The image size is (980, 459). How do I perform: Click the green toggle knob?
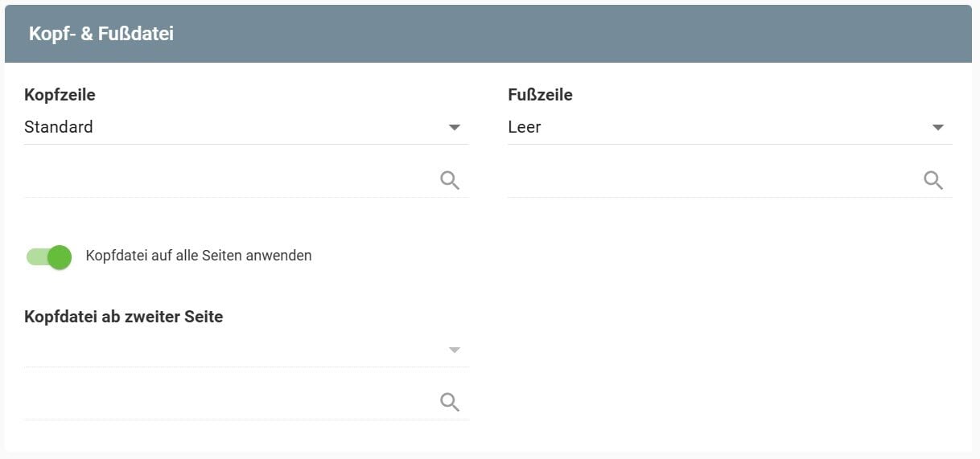60,256
